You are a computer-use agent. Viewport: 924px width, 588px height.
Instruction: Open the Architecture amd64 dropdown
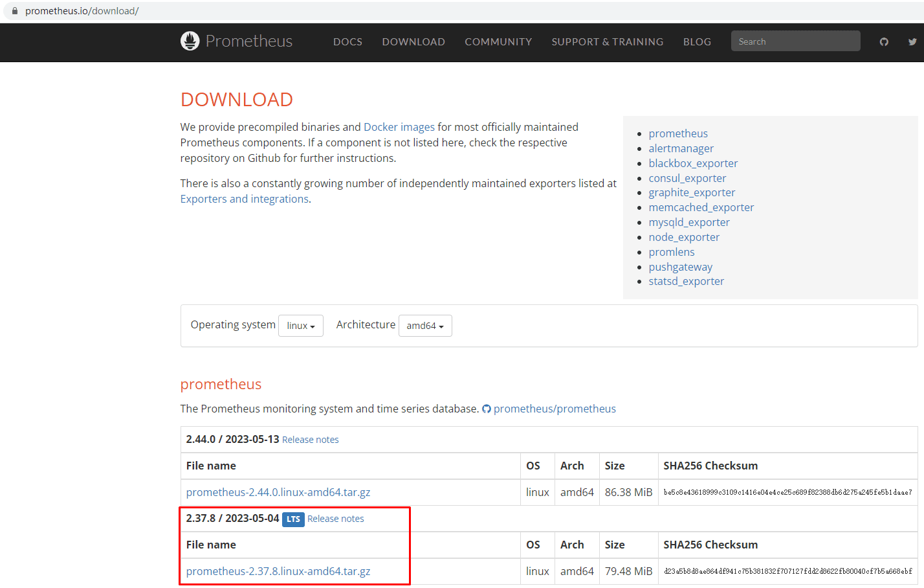tap(425, 326)
